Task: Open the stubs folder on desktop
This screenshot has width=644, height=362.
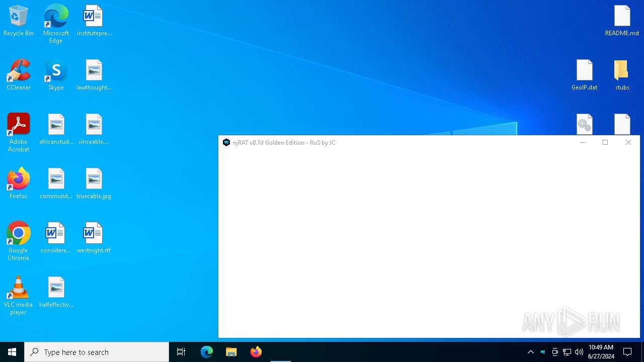Action: click(x=622, y=75)
